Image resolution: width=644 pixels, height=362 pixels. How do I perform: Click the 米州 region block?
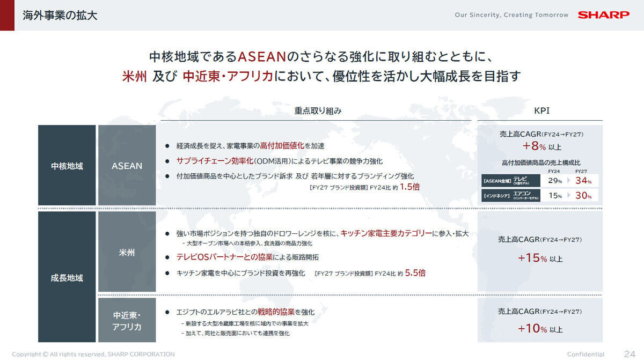click(127, 252)
